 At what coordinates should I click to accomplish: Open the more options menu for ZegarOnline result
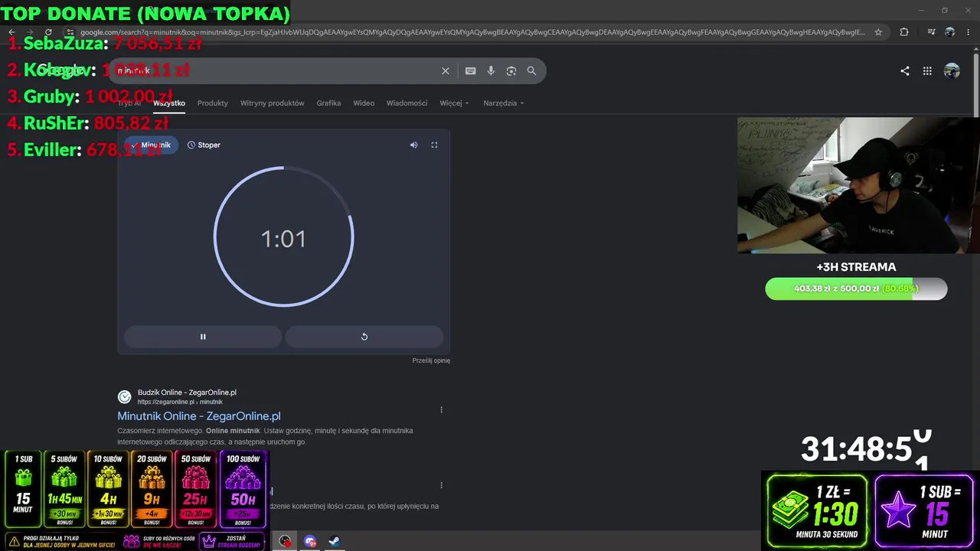(441, 409)
